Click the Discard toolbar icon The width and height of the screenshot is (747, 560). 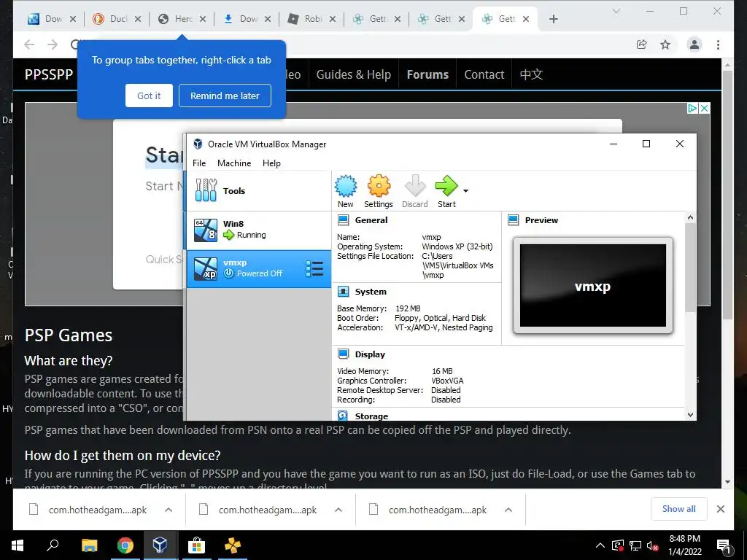[414, 191]
